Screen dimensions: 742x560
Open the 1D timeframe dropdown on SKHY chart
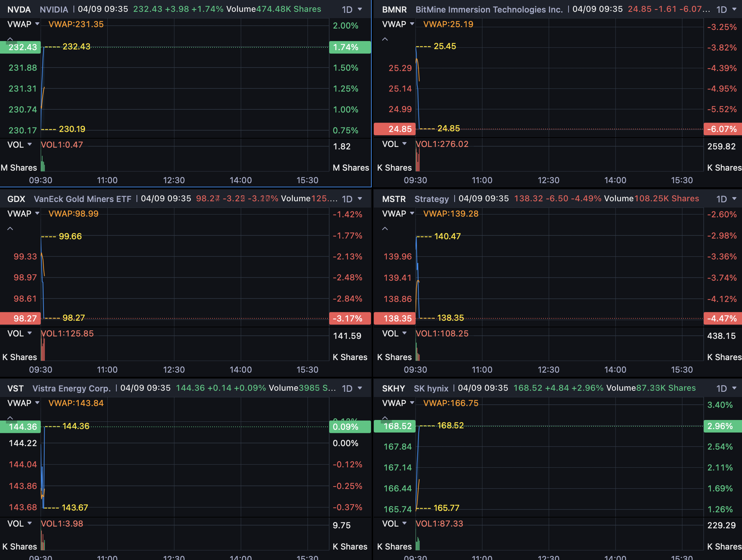pyautogui.click(x=726, y=388)
